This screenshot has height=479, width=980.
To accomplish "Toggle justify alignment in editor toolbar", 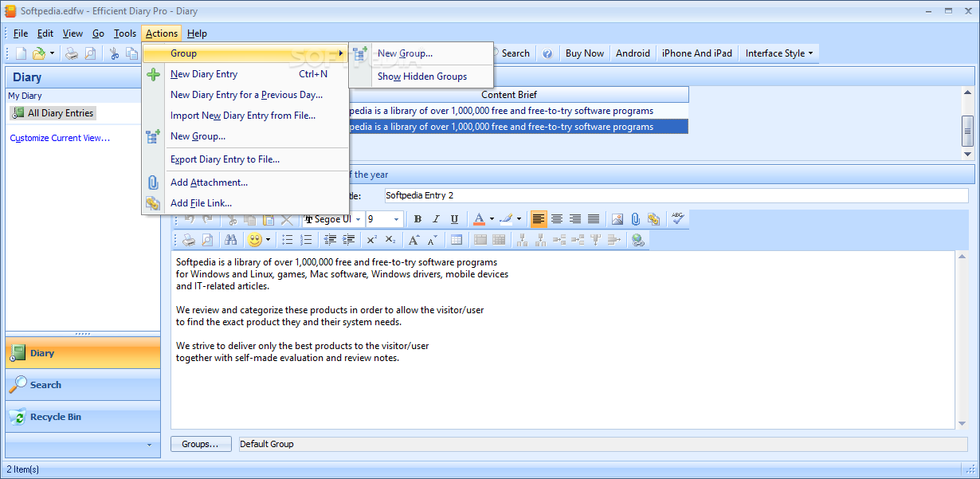I will pos(594,219).
